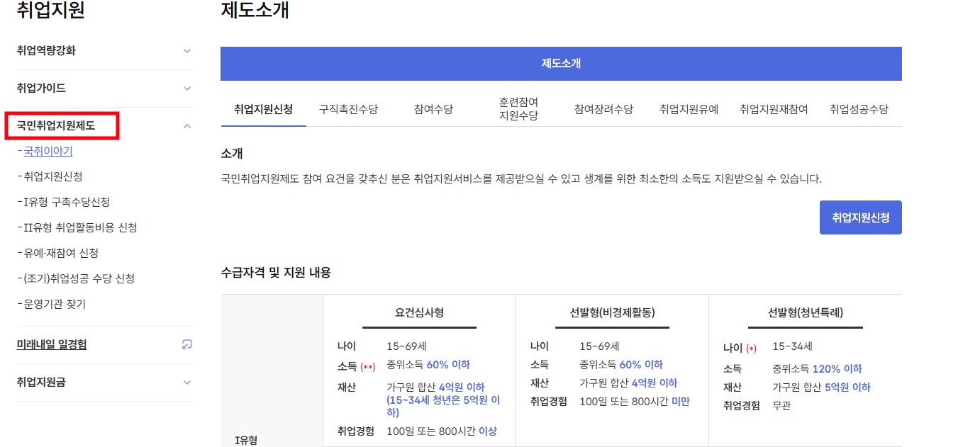Expand the 취업가이드 chevron
The image size is (980, 447).
[187, 89]
